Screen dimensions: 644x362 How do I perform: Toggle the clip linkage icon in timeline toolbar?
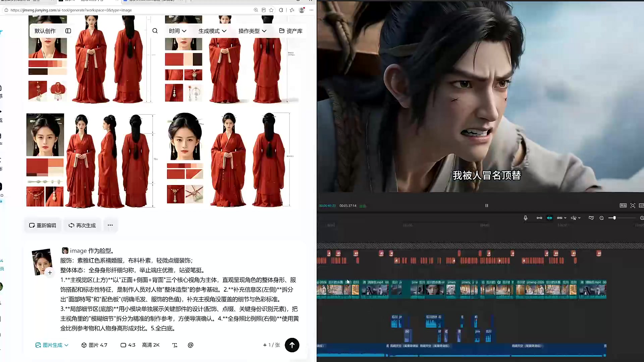point(559,218)
